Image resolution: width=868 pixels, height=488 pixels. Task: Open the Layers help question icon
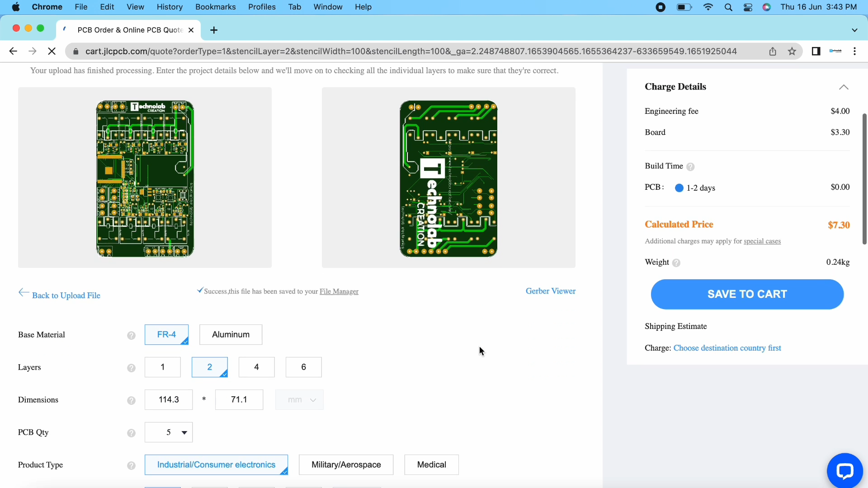131,368
